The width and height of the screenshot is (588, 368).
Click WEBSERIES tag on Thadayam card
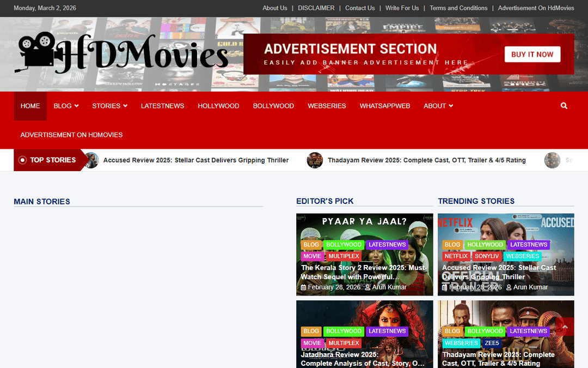[461, 343]
